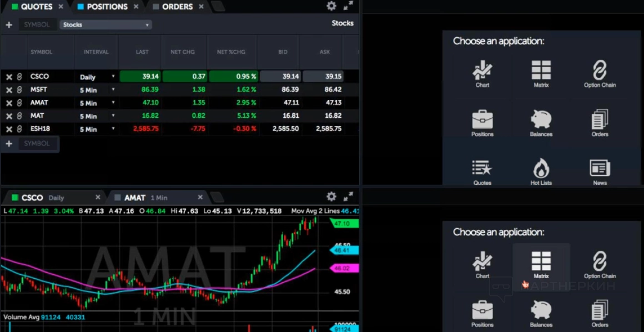Click plus button below ESH18 row
Screen dimensions: 644x332
pos(9,143)
